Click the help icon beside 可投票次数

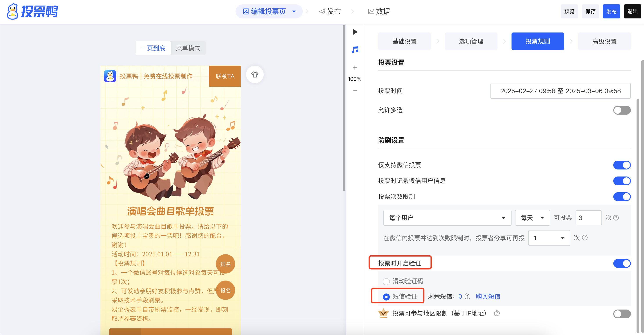(x=616, y=218)
